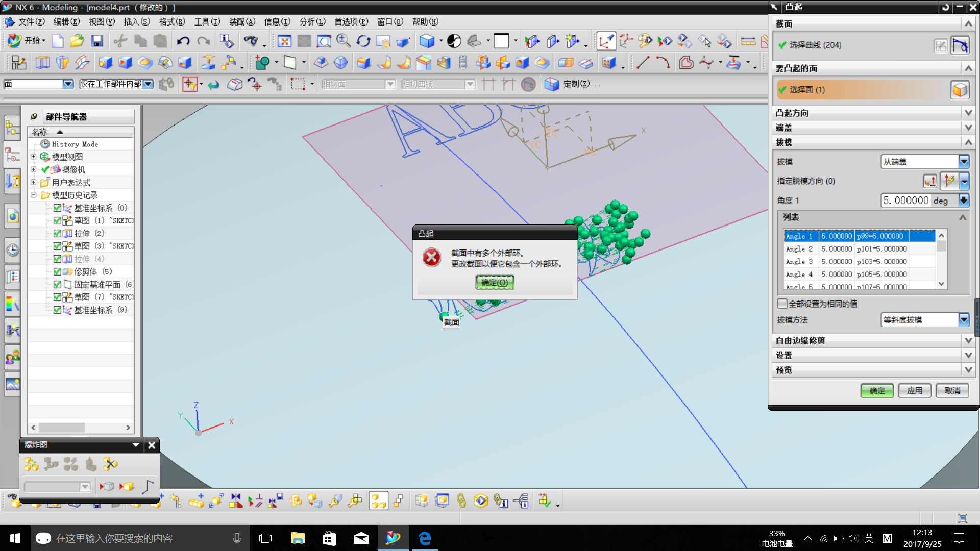The width and height of the screenshot is (980, 551).
Task: Click the Sketch tool icon
Action: pyautogui.click(x=19, y=63)
